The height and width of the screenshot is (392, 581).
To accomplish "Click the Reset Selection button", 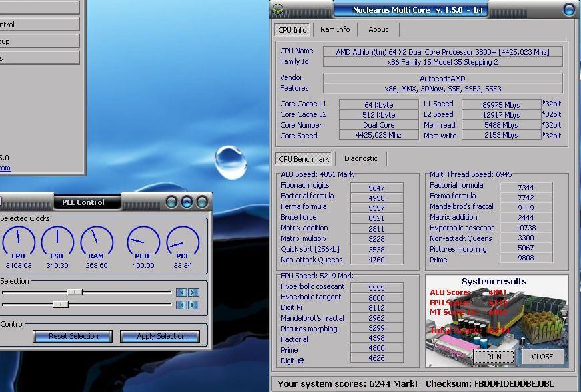I will [73, 336].
